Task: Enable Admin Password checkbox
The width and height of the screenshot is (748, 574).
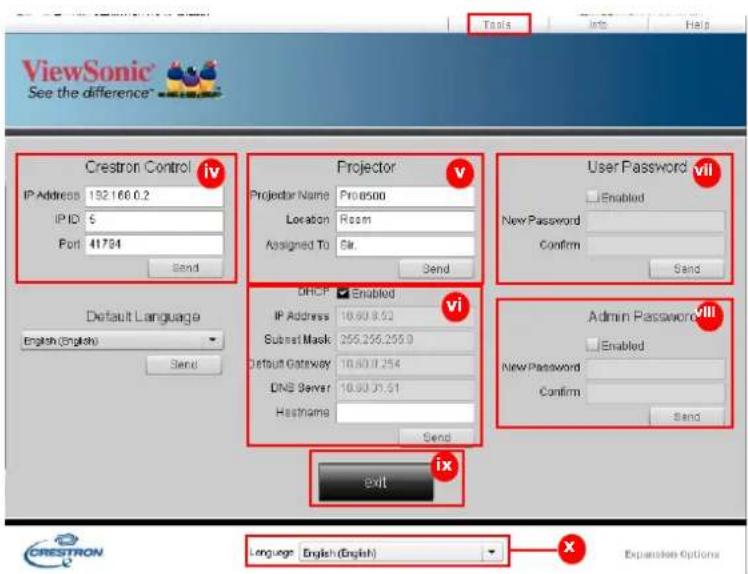Action: click(592, 344)
